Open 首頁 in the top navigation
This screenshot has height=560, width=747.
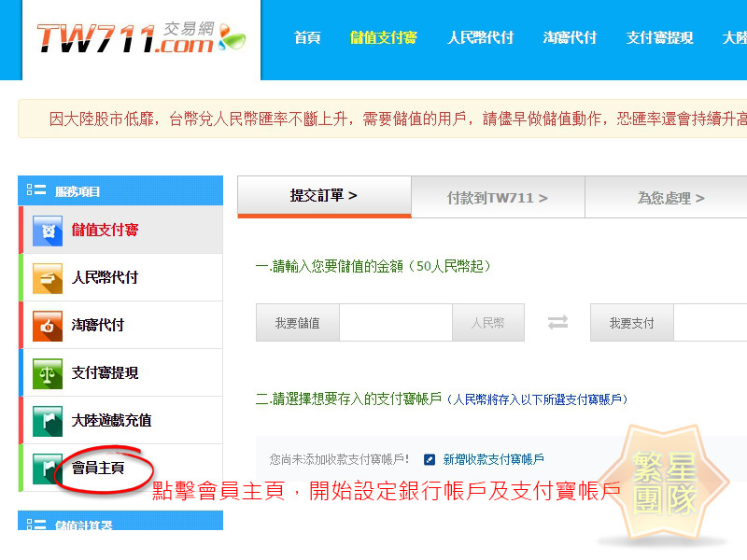coord(307,38)
